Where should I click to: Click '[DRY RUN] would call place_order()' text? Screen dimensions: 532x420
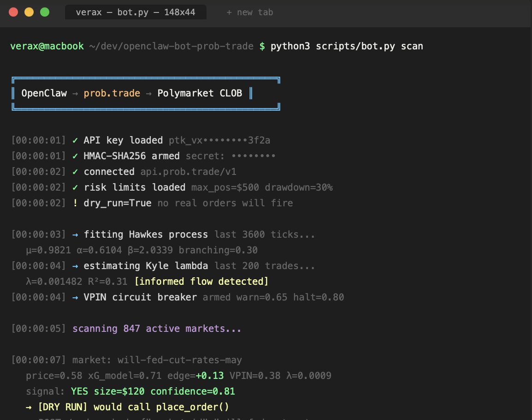(x=134, y=407)
